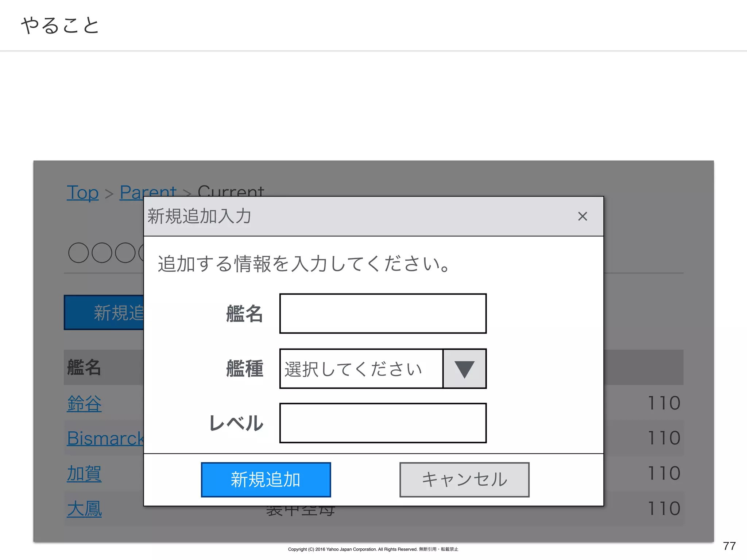Click the 艦名 text input field
The width and height of the screenshot is (747, 560).
[x=383, y=314]
